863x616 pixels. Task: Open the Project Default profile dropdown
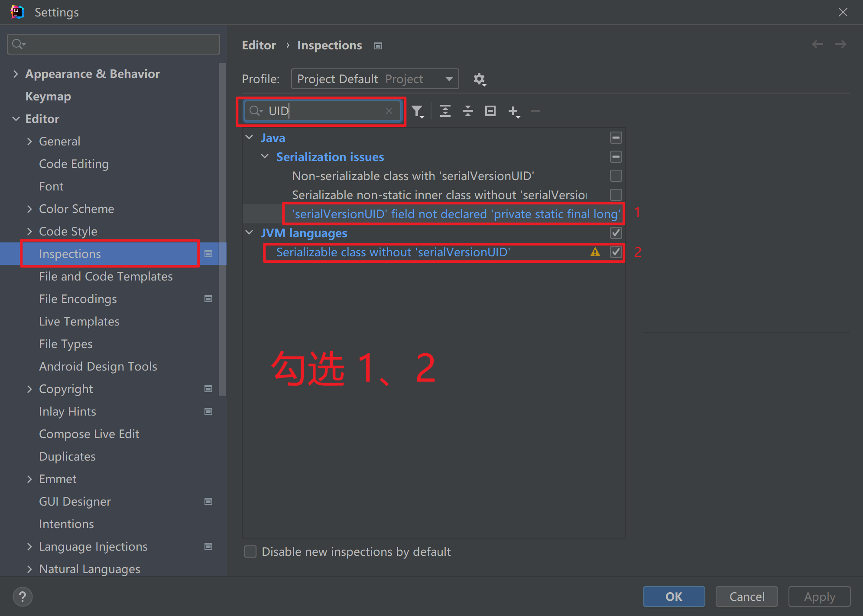[375, 79]
